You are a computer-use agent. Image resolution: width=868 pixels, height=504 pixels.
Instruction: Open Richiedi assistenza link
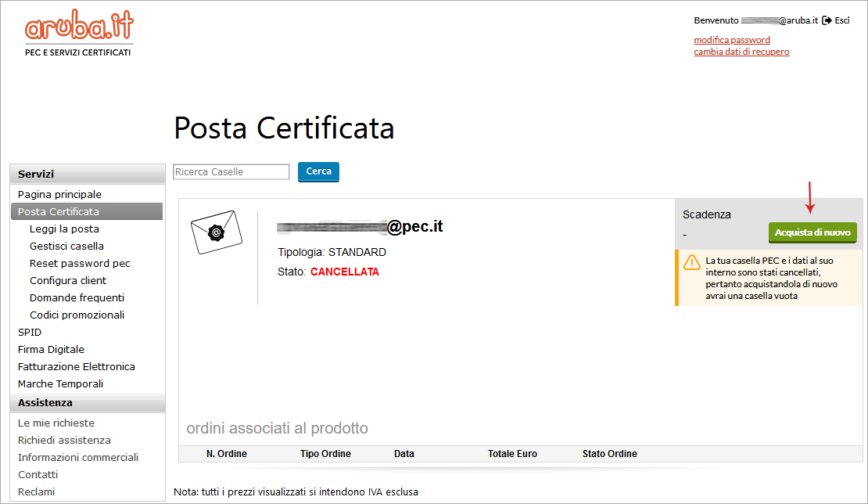(x=64, y=440)
